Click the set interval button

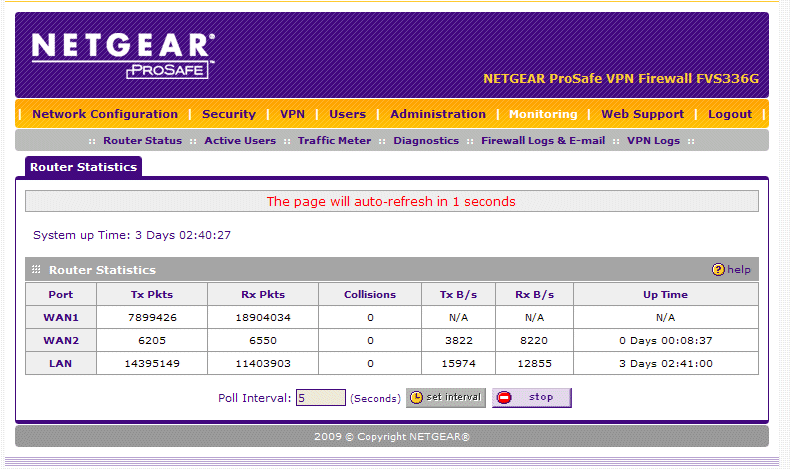[446, 397]
